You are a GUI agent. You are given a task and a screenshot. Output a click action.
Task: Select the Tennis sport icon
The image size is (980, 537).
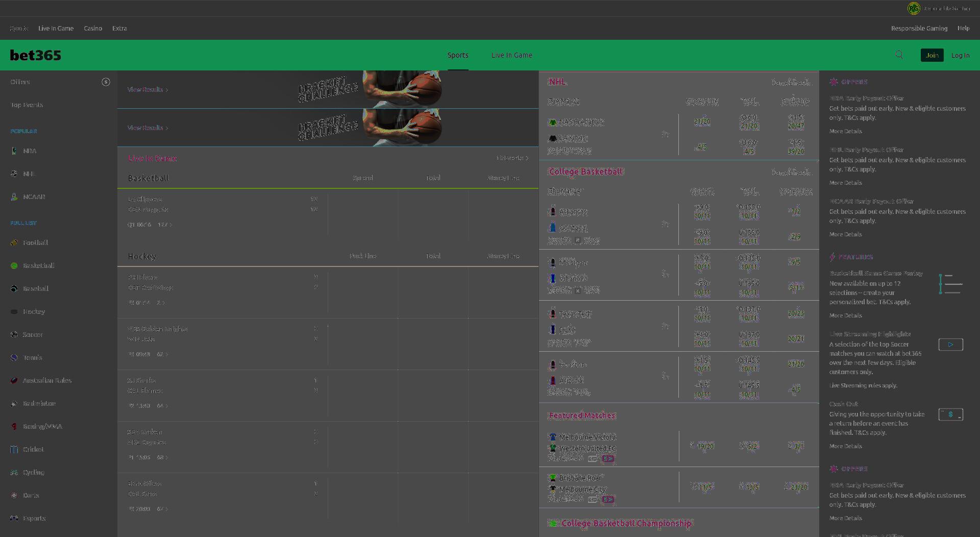click(14, 357)
